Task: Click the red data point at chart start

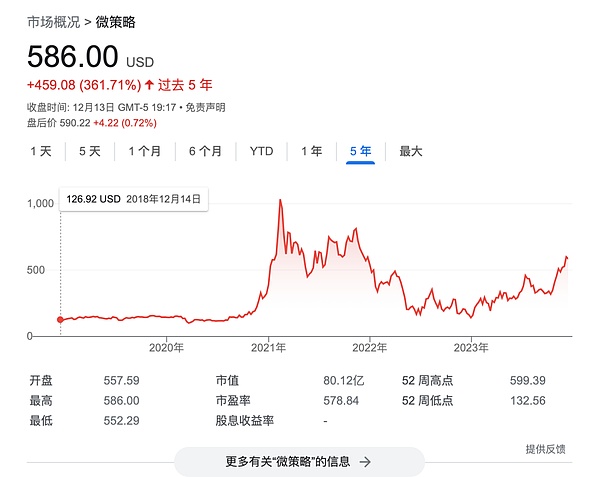Action: point(61,320)
